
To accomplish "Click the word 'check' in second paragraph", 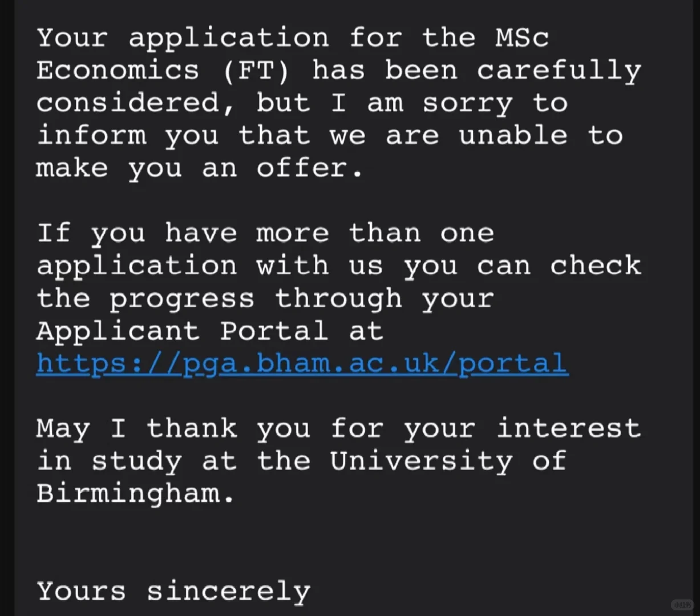I will 596,266.
